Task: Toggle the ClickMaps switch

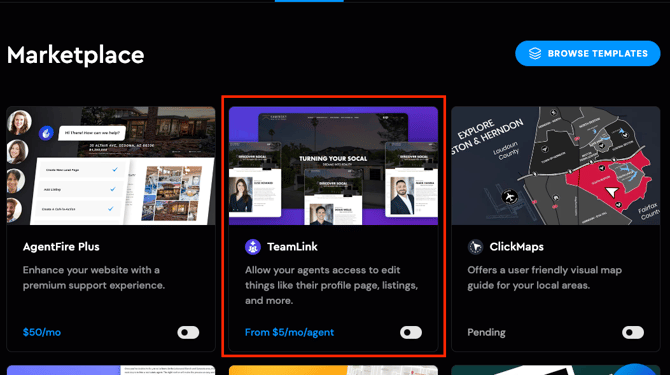Action: coord(633,332)
